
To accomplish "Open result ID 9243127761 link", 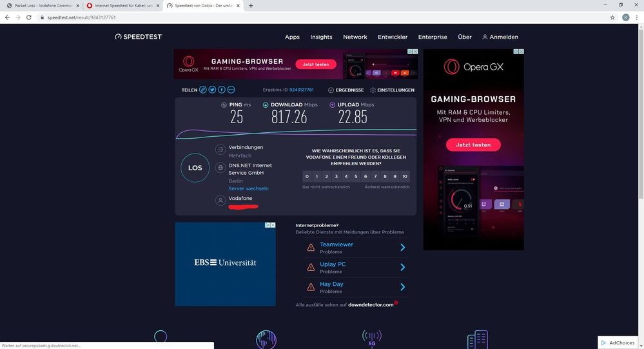I will pos(301,90).
